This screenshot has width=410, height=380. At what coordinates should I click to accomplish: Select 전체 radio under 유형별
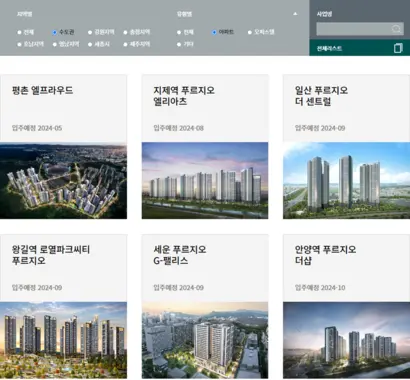[x=179, y=32]
